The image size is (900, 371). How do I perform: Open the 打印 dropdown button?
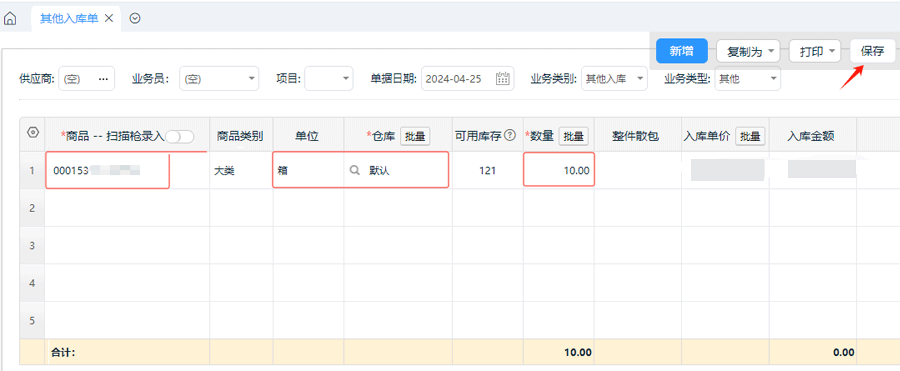[815, 51]
